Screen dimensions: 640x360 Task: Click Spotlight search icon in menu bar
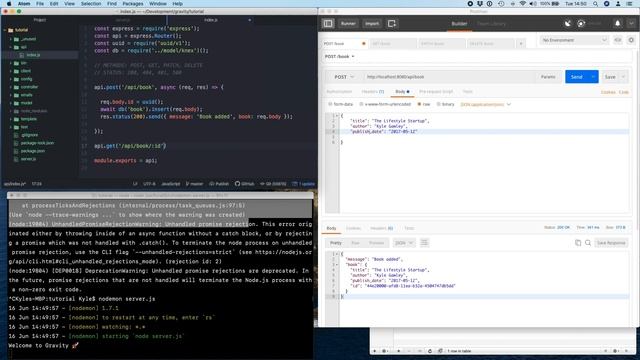pos(596,4)
